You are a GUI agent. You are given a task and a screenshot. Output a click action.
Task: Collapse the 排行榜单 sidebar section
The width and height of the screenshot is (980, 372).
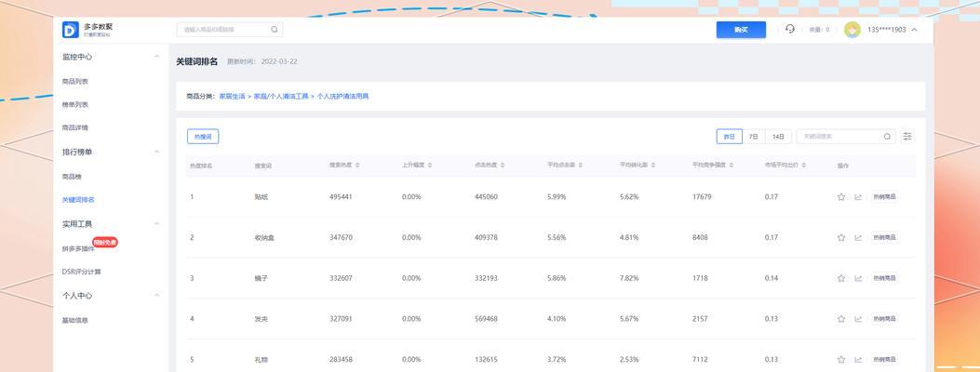coord(157,152)
